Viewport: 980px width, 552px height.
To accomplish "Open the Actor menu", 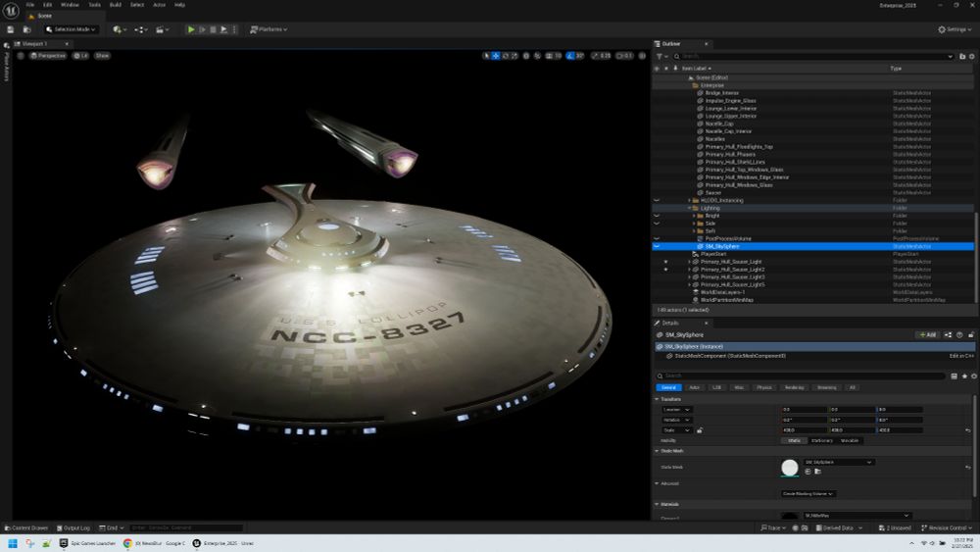I will click(160, 5).
